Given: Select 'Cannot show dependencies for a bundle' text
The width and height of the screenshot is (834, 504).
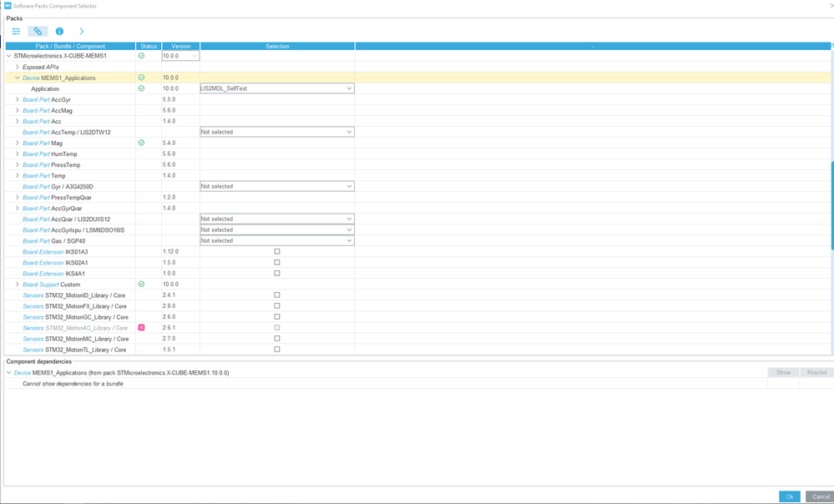Looking at the screenshot, I should click(73, 384).
